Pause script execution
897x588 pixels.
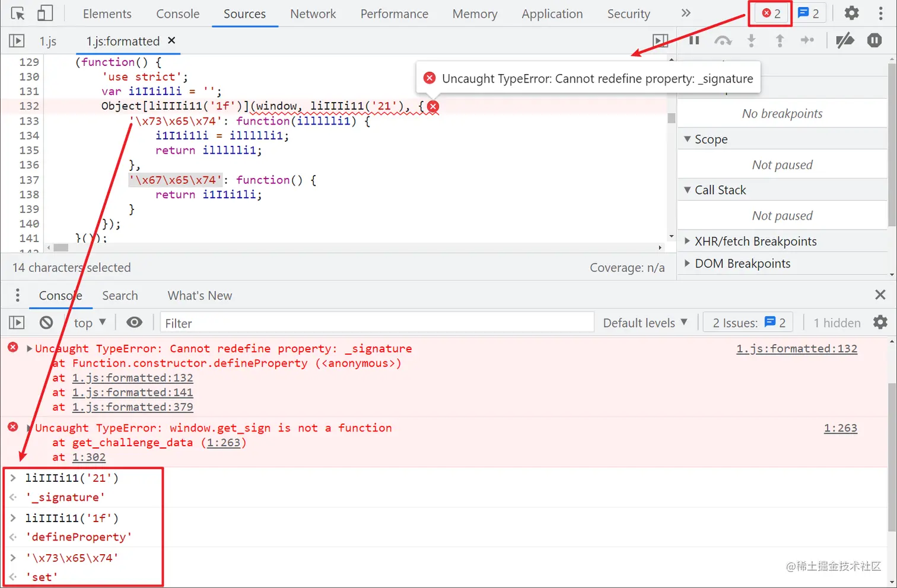tap(694, 40)
